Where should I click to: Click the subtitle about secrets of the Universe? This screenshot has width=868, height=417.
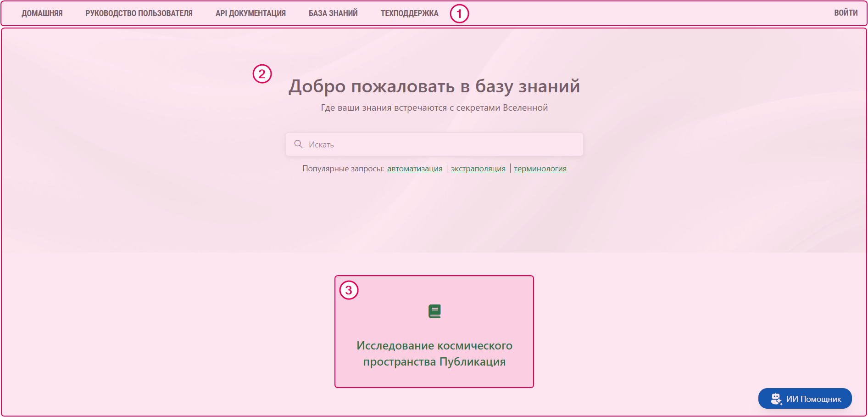(434, 108)
